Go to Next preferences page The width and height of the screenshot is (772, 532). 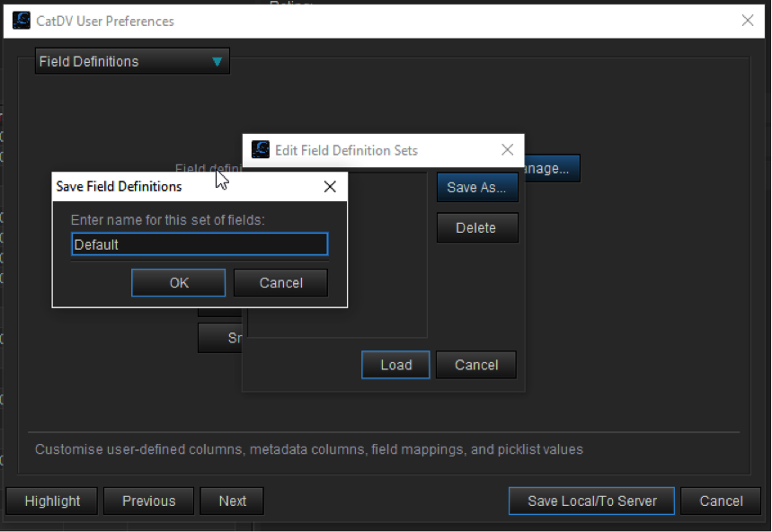pyautogui.click(x=232, y=501)
